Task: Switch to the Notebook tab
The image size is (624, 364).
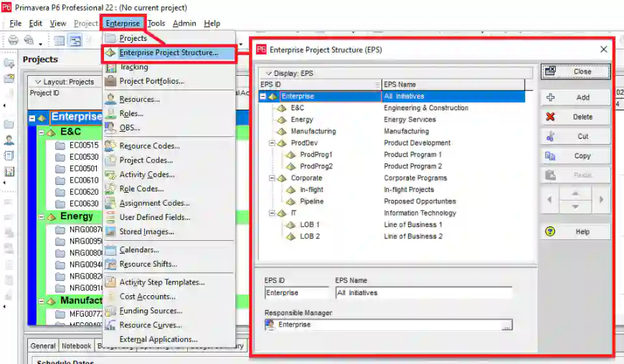Action: (76, 346)
